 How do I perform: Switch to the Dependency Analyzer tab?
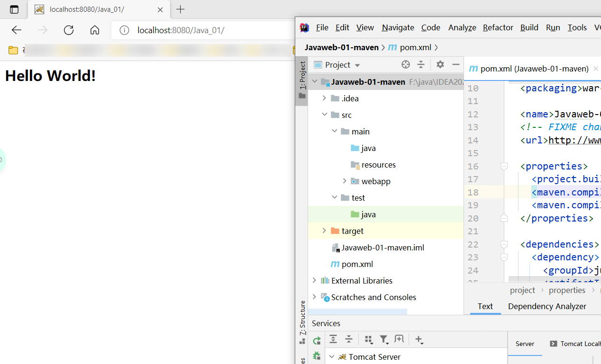[x=547, y=306]
